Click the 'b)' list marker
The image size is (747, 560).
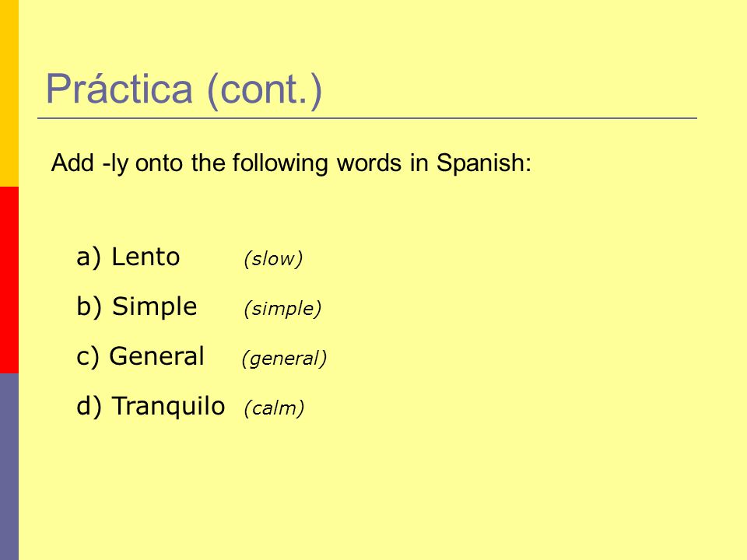click(x=89, y=306)
